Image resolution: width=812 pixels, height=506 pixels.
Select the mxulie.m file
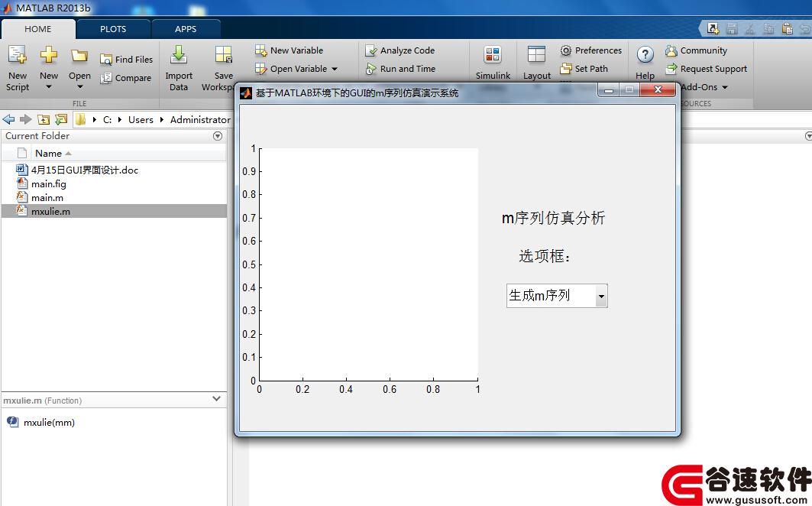(114, 211)
